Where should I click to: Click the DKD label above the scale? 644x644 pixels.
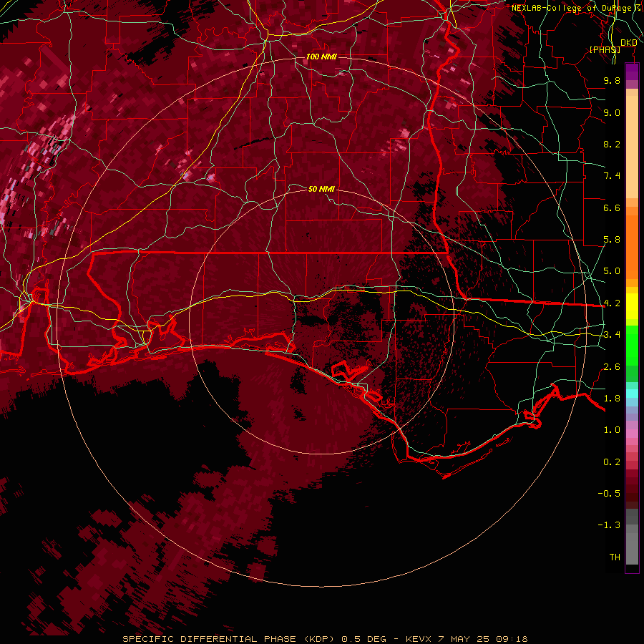click(x=628, y=43)
